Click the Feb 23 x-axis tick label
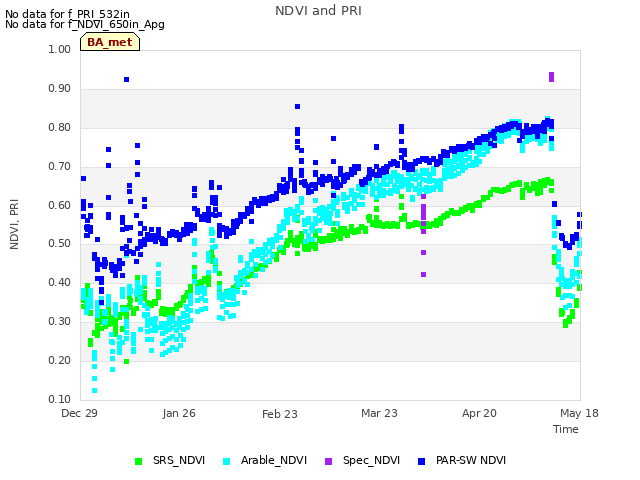640x480 pixels. pyautogui.click(x=280, y=414)
